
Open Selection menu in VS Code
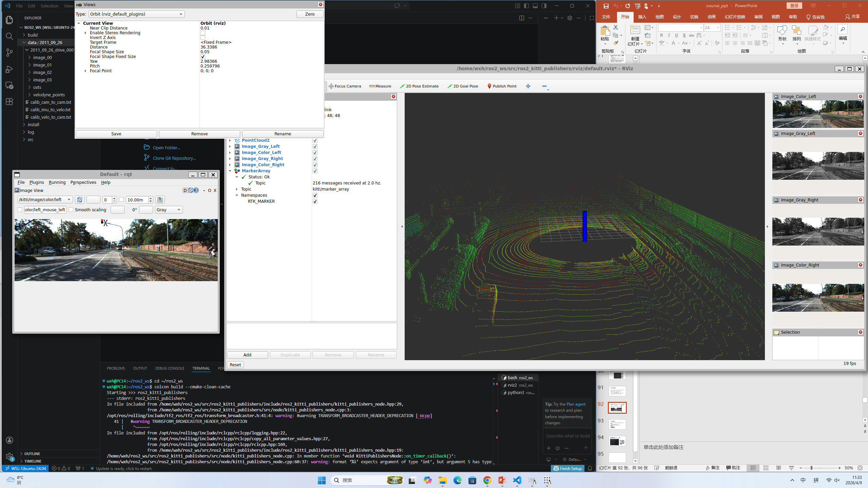[x=50, y=6]
